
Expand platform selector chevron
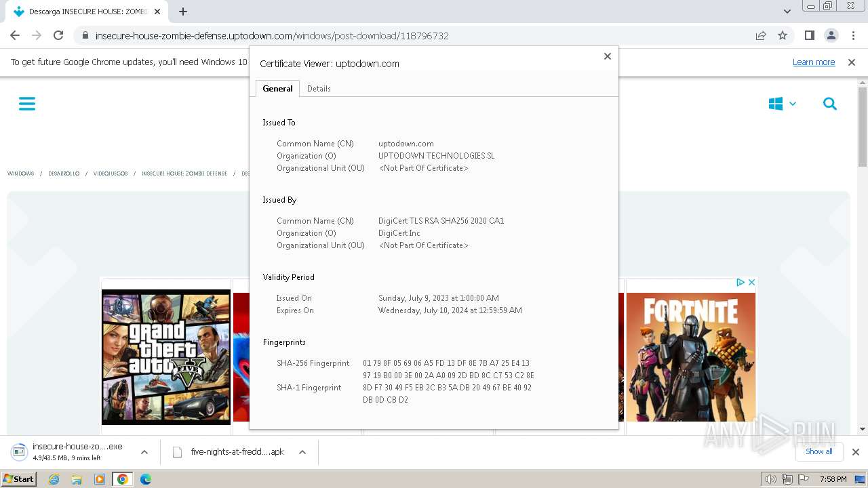coord(793,104)
